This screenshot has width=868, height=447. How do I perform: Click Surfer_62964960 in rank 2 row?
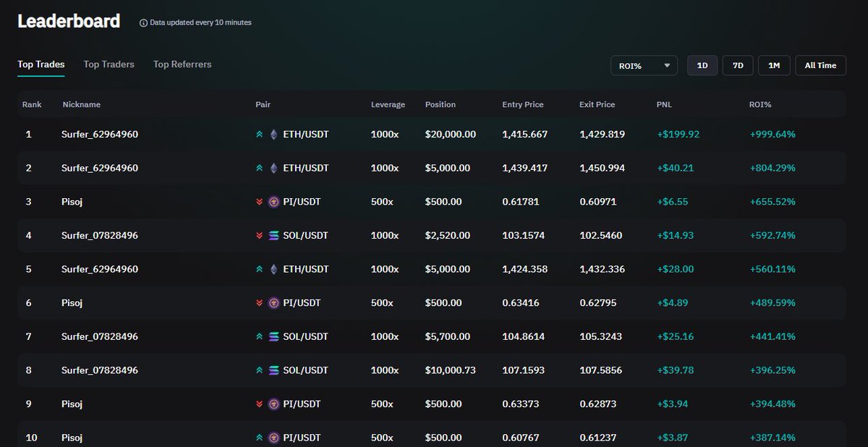[x=100, y=168]
